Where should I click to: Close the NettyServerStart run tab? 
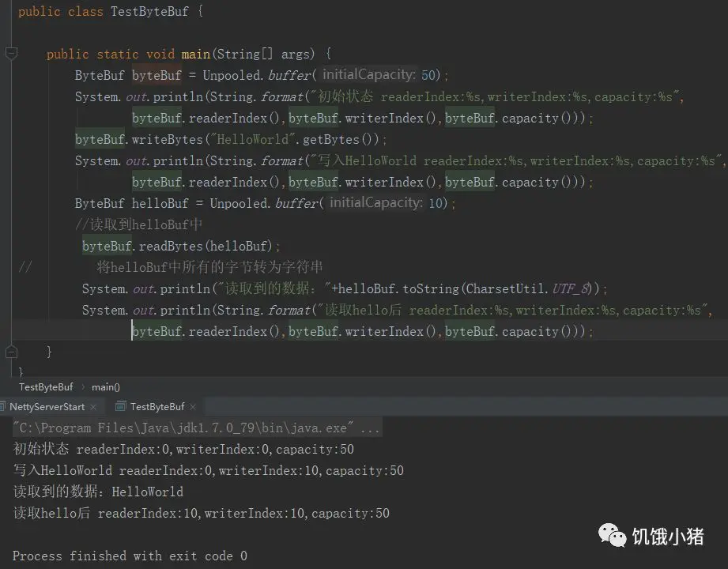(93, 407)
